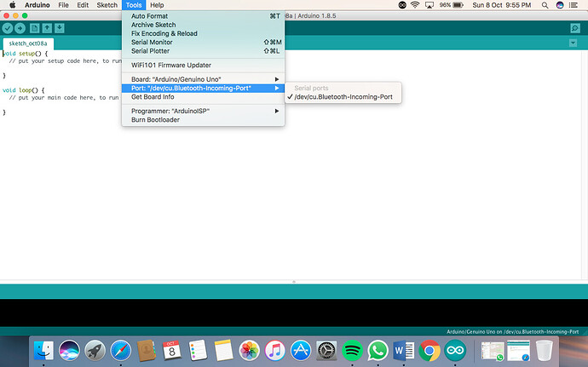Viewport: 588px width, 367px height.
Task: Click the Arduino Dock icon
Action: pos(455,351)
